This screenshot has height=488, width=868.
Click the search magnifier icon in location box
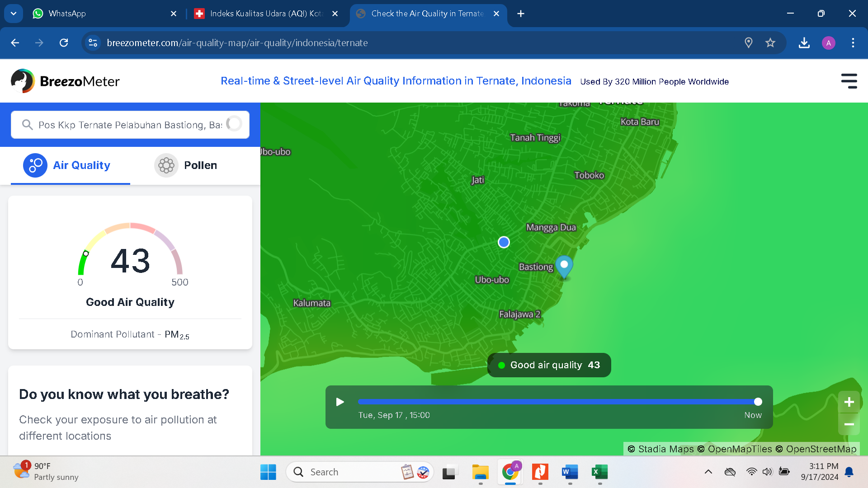coord(27,125)
